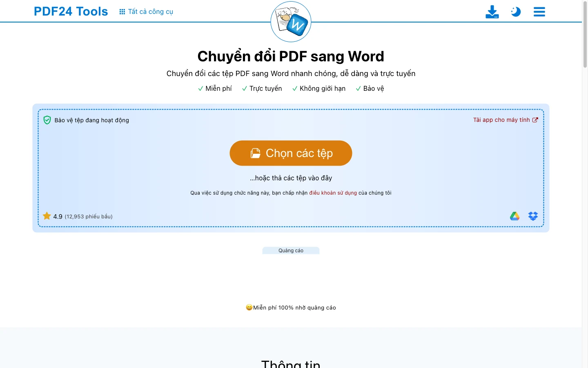Click the PDF24 Tools logo
Screen dimensions: 588x368
point(71,11)
